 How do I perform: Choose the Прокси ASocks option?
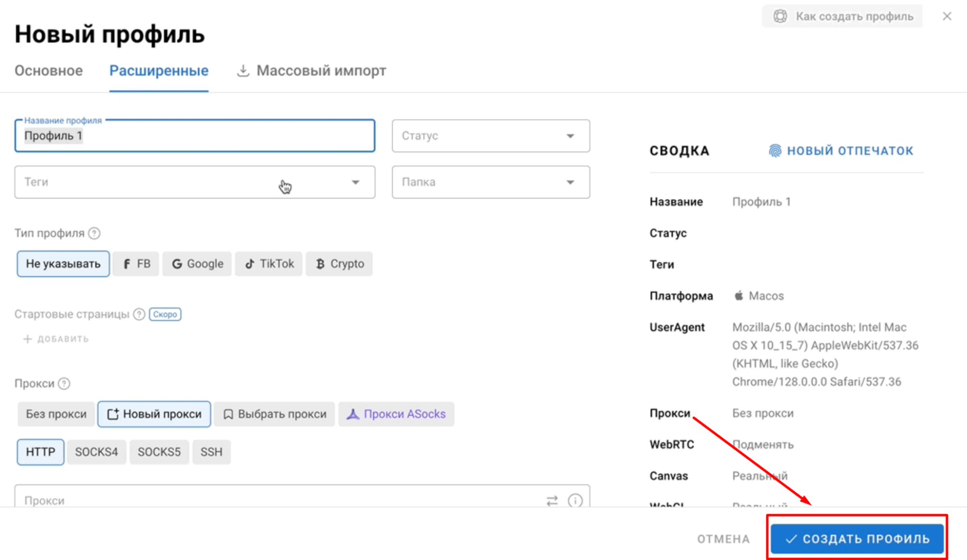point(396,414)
